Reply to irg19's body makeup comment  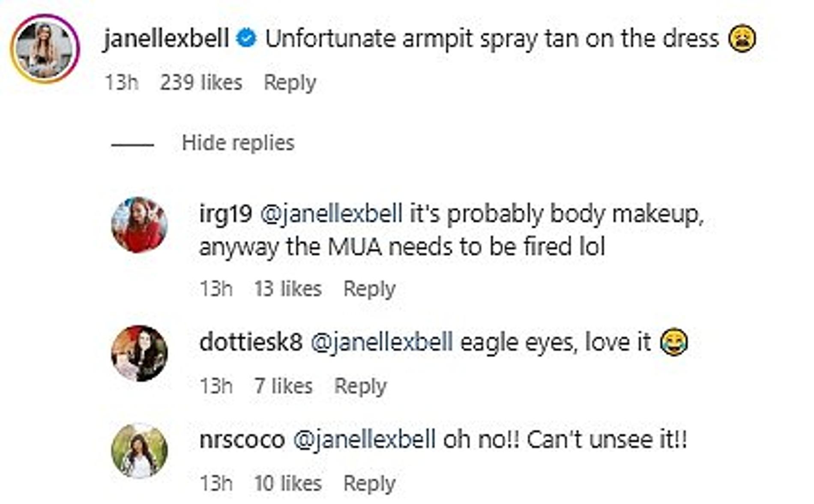369,289
